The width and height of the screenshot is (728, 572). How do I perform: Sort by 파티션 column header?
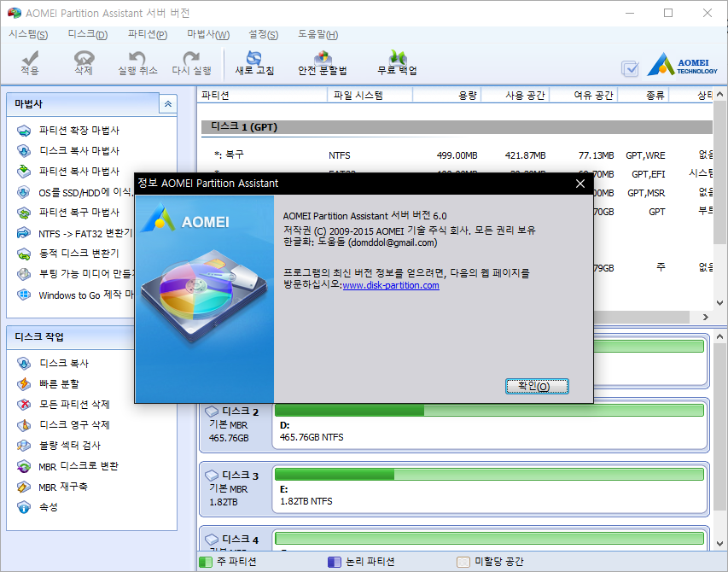(x=262, y=95)
